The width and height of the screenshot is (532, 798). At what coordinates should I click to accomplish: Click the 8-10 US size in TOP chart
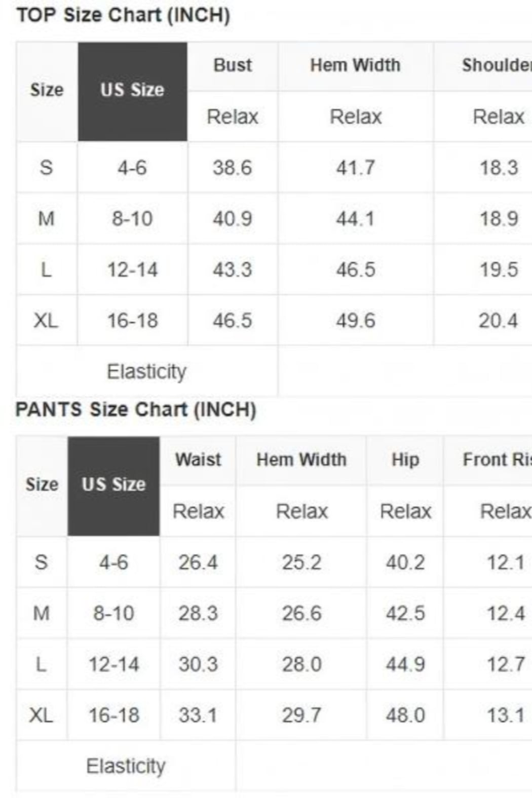[132, 219]
